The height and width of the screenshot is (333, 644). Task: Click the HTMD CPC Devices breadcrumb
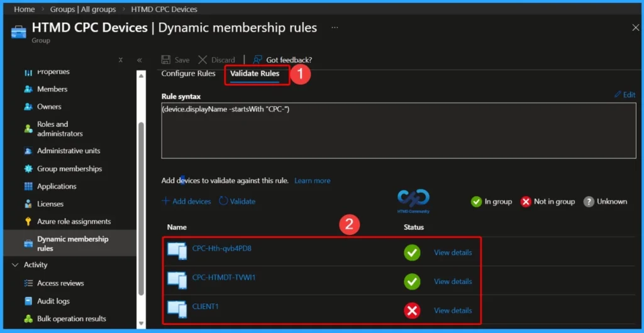coord(164,9)
